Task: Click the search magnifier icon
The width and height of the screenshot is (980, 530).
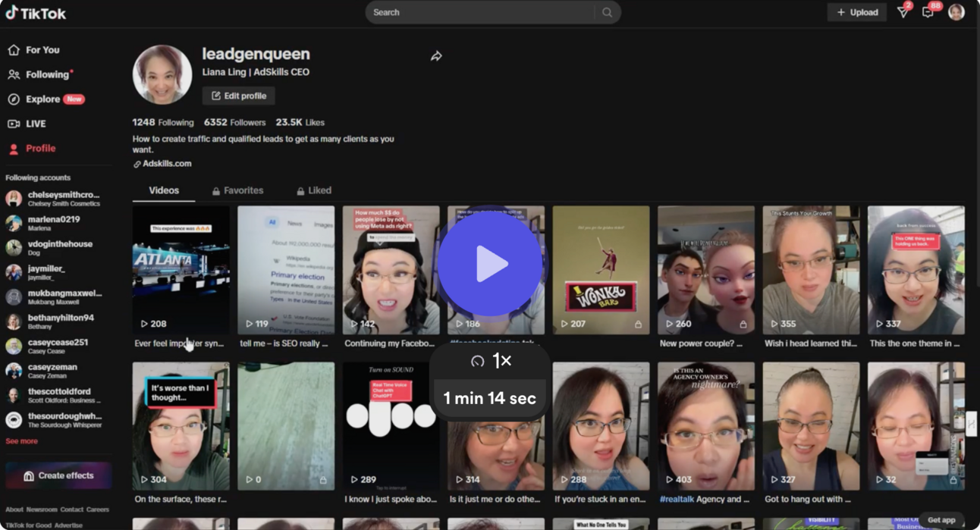Action: (606, 12)
